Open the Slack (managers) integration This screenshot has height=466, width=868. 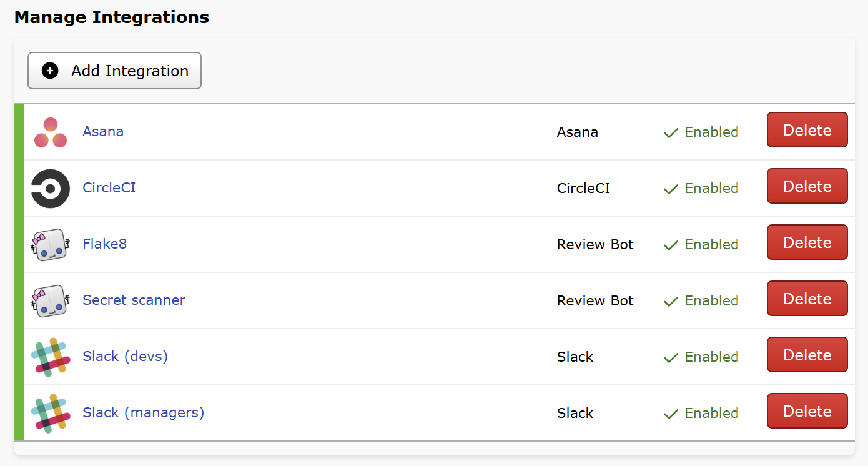click(143, 412)
